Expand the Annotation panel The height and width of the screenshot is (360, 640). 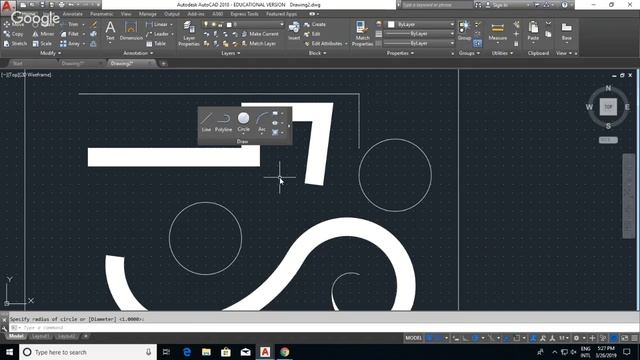point(138,53)
